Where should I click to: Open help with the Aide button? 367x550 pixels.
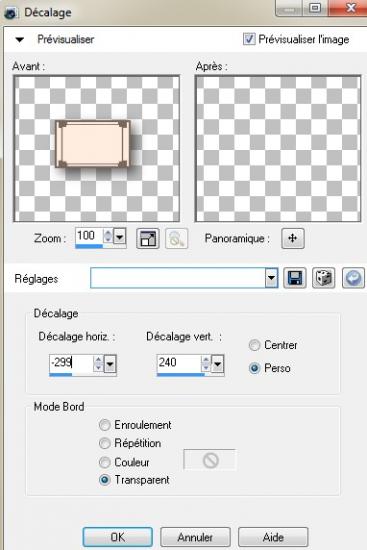coord(273,537)
